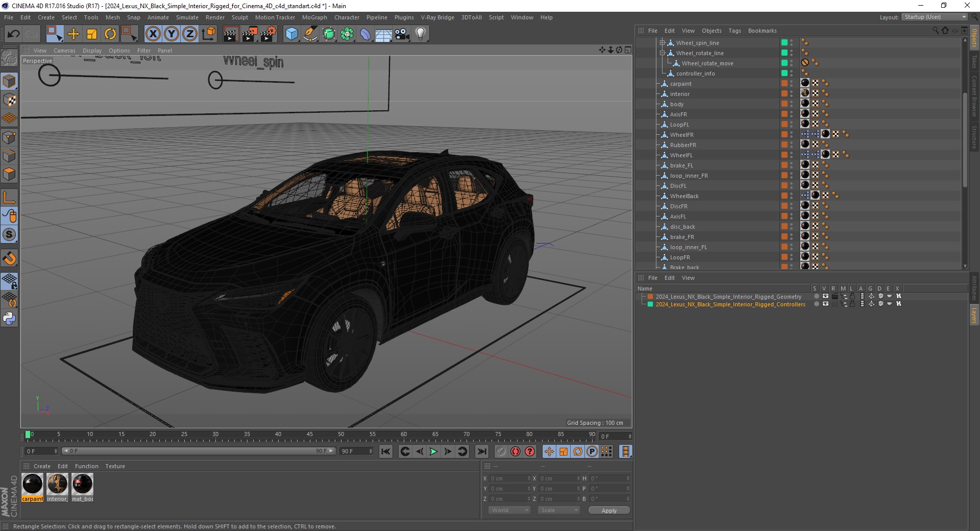Select the Move tool
The width and height of the screenshot is (980, 531).
point(73,34)
